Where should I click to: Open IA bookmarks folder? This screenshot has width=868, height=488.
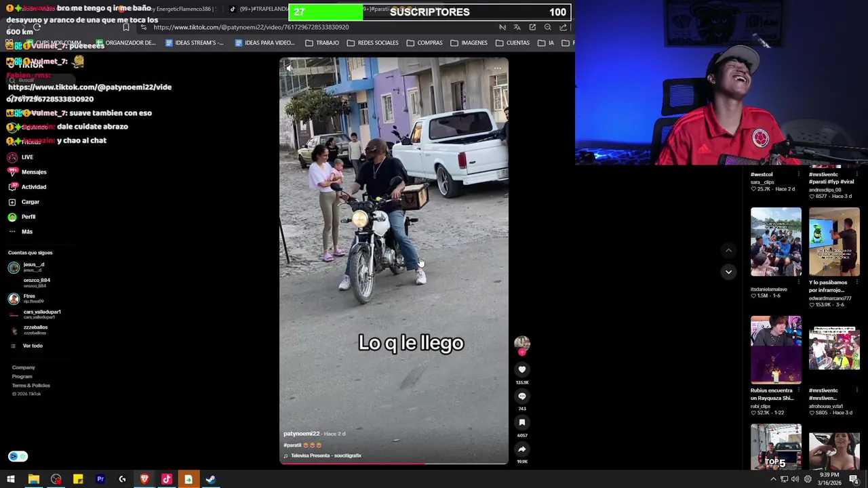[546, 43]
